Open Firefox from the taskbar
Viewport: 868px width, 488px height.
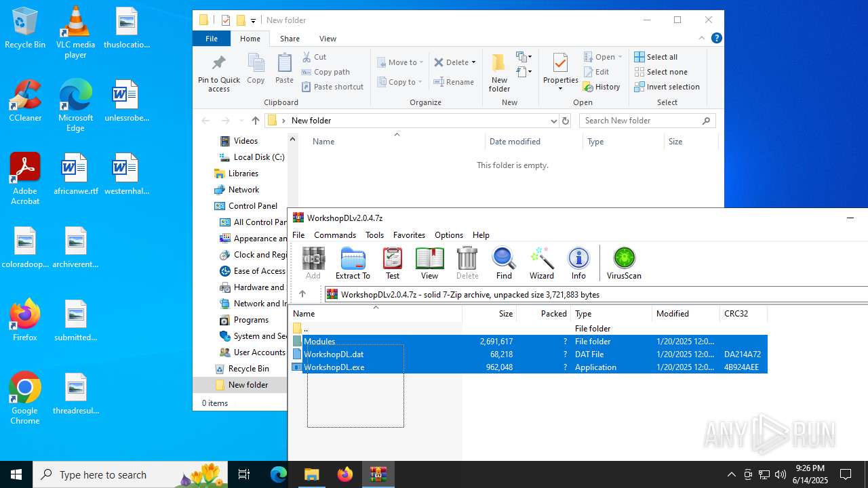pyautogui.click(x=345, y=474)
